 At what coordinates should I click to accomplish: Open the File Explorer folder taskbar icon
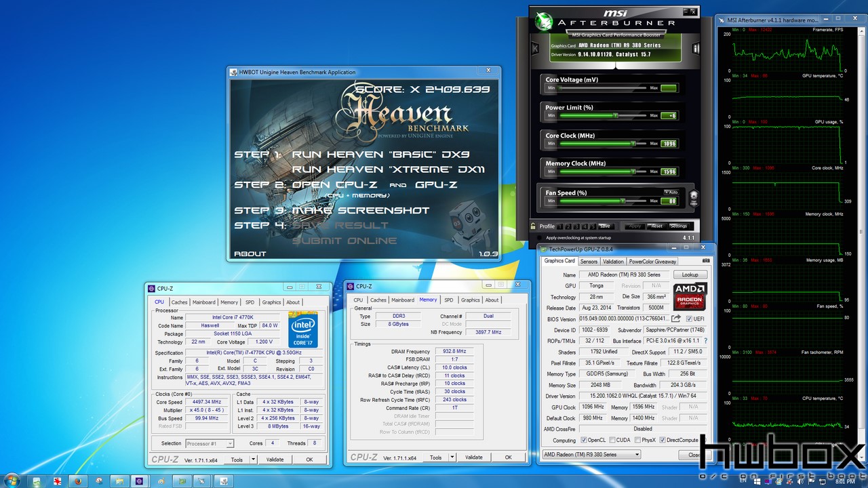[119, 481]
